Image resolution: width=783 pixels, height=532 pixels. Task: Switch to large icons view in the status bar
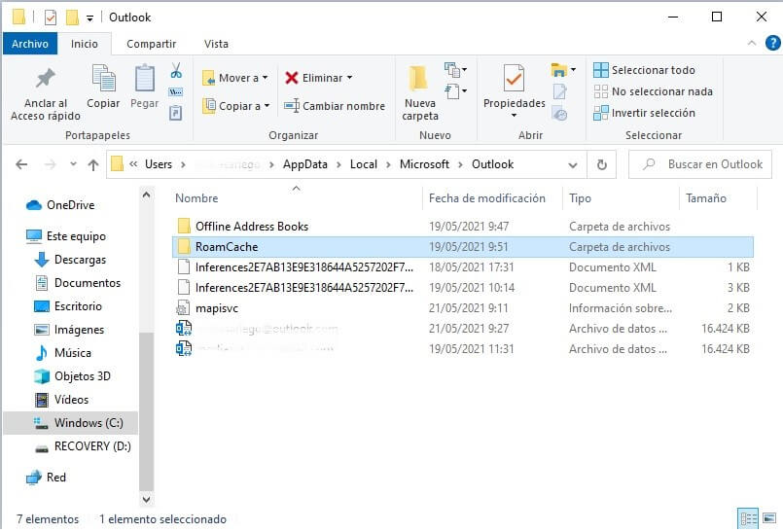point(769,518)
